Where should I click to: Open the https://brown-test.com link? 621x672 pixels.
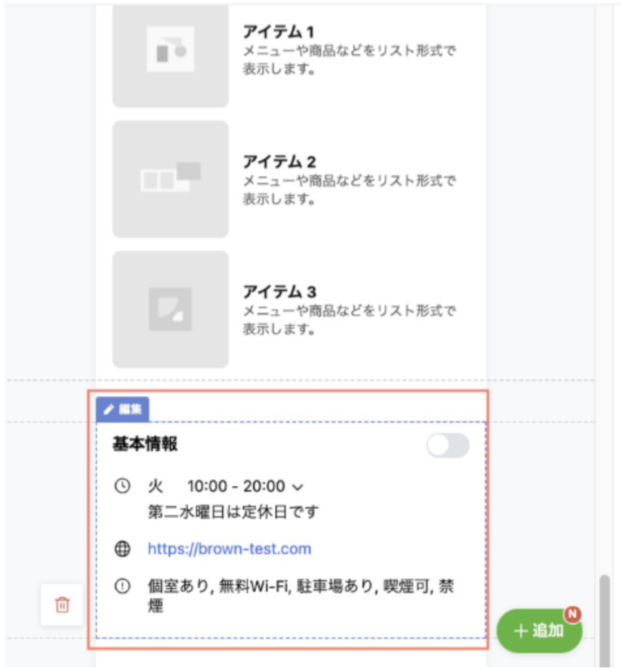[230, 549]
